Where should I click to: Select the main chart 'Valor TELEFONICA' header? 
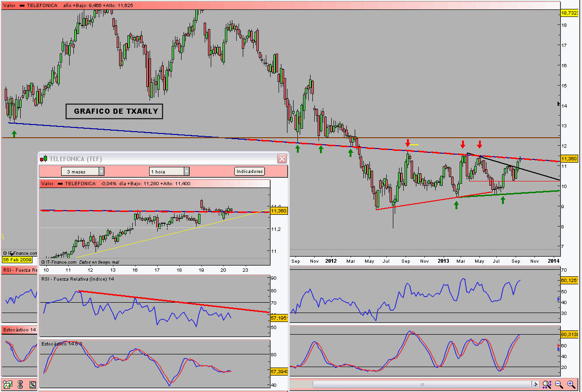pos(28,5)
